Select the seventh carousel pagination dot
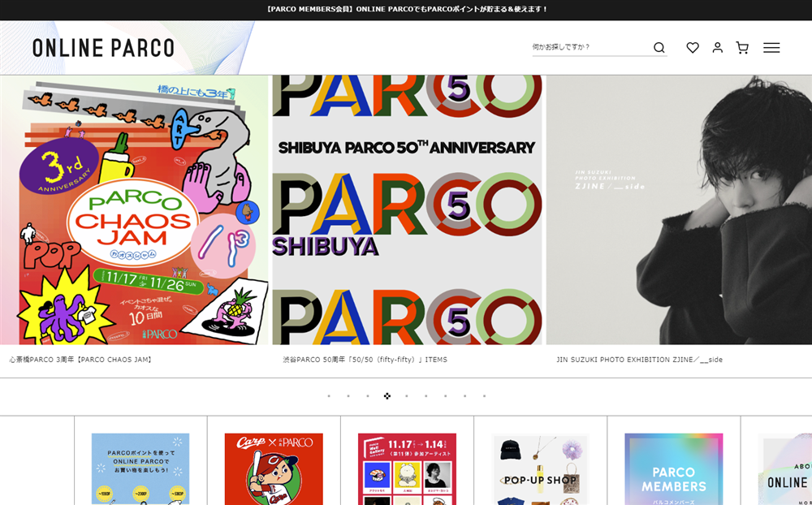This screenshot has width=812, height=505. [x=445, y=396]
